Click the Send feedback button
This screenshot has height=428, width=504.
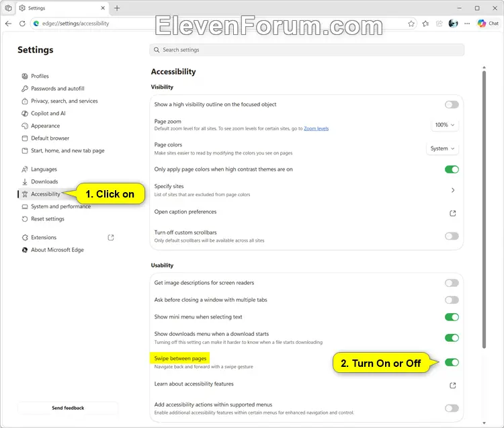68,408
